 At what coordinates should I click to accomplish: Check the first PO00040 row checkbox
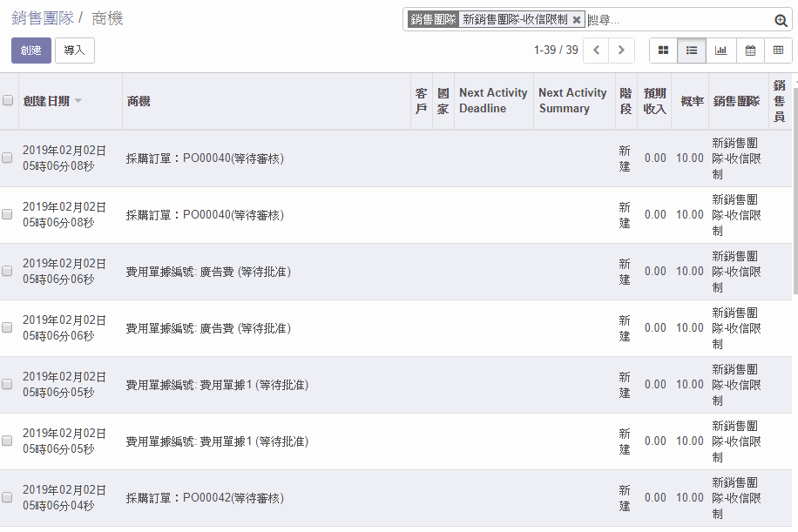click(7, 158)
